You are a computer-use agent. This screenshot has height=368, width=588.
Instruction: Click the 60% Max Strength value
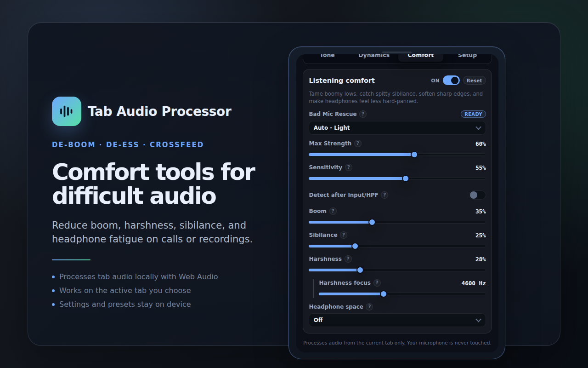coord(481,144)
